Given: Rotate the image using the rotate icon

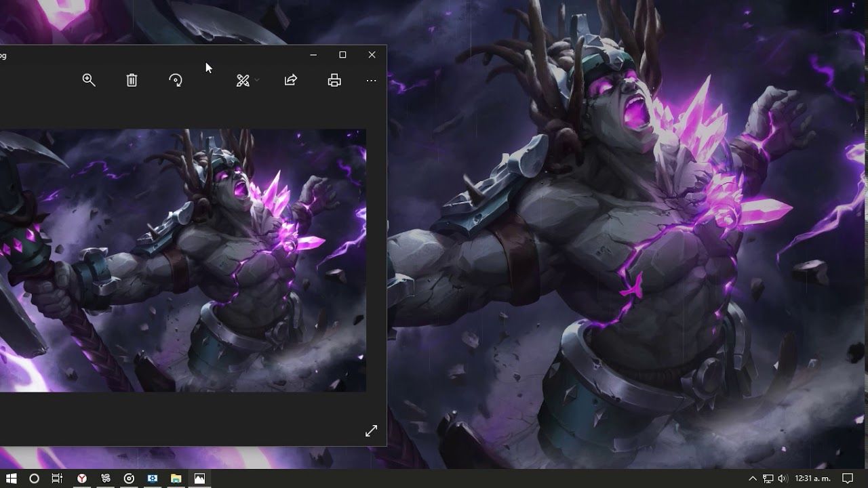Looking at the screenshot, I should 176,80.
